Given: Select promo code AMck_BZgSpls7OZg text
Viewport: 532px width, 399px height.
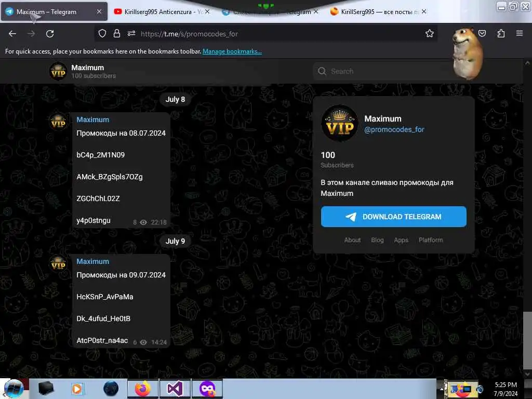Looking at the screenshot, I should click(x=109, y=177).
